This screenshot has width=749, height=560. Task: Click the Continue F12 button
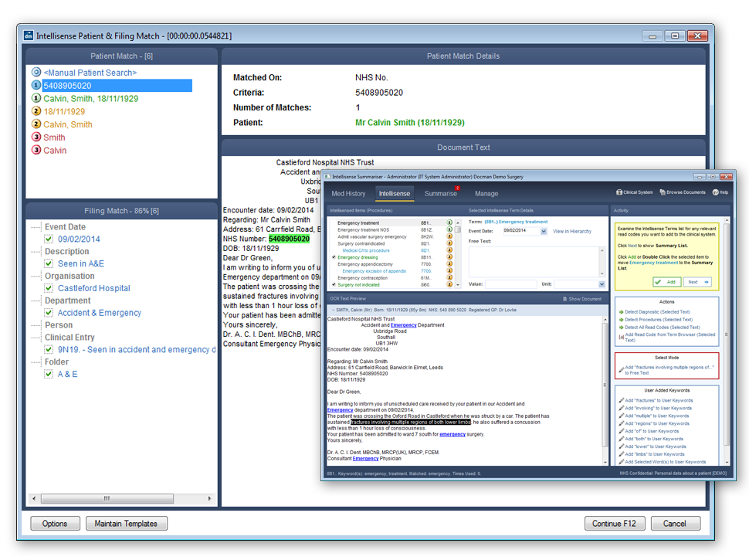(x=615, y=523)
